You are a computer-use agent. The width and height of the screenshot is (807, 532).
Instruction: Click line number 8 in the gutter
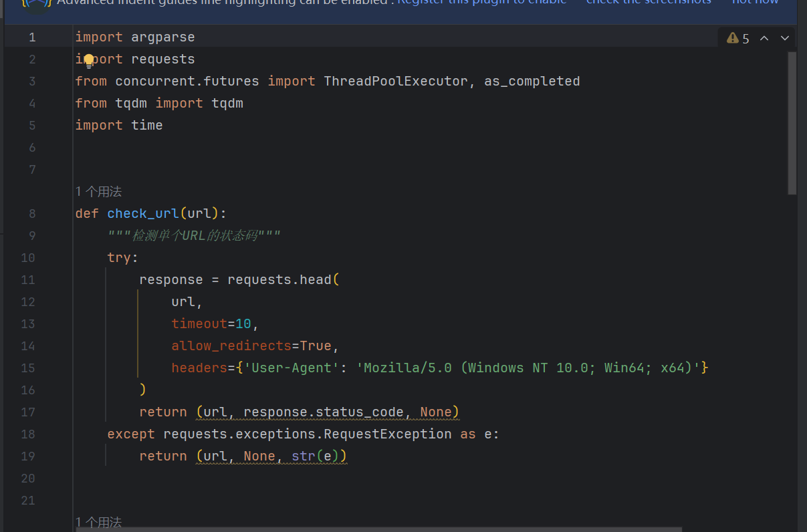click(32, 214)
